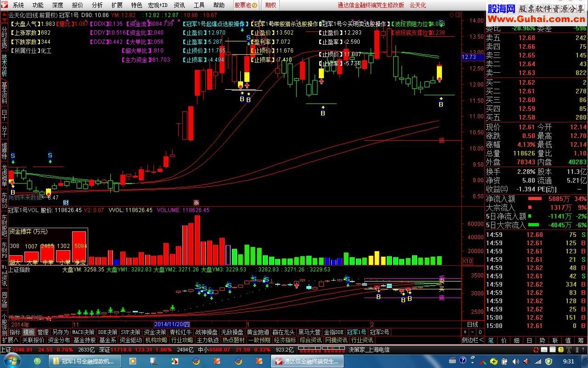Click the yellow plus tray icon

494,361
